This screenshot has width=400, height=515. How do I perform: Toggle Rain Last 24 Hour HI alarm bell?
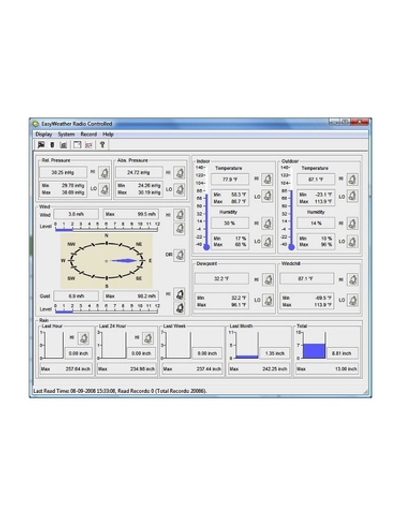(x=148, y=338)
